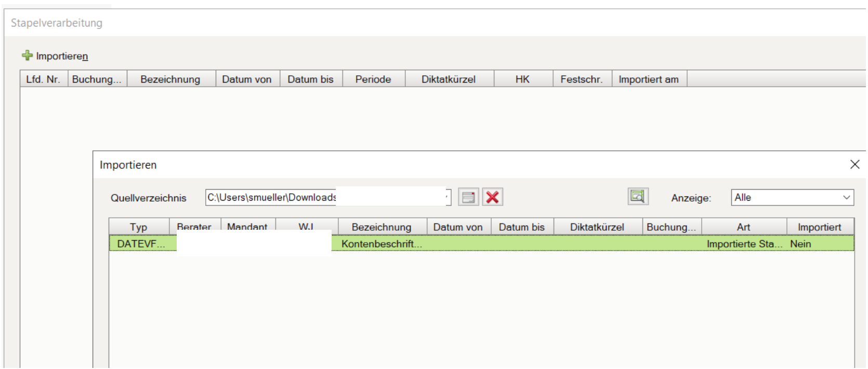Click the red X delete path icon
868x369 pixels.
pos(492,197)
